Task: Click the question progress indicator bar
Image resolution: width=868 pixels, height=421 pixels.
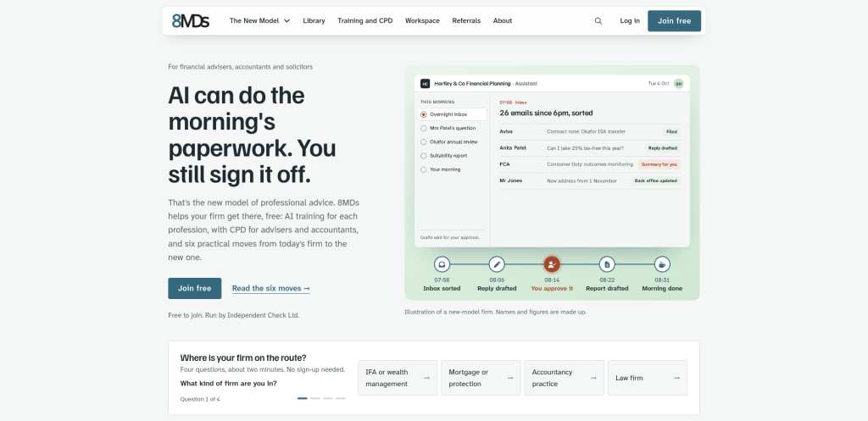Action: click(321, 398)
